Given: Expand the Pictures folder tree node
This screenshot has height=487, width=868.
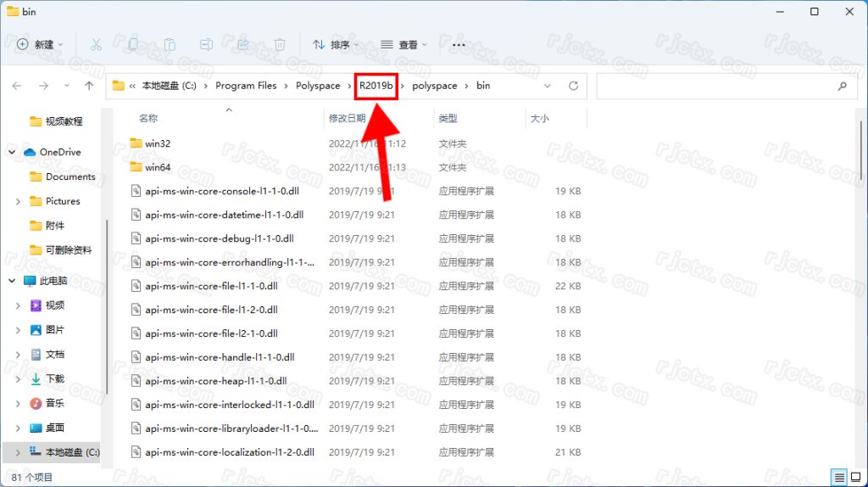Looking at the screenshot, I should click(18, 201).
